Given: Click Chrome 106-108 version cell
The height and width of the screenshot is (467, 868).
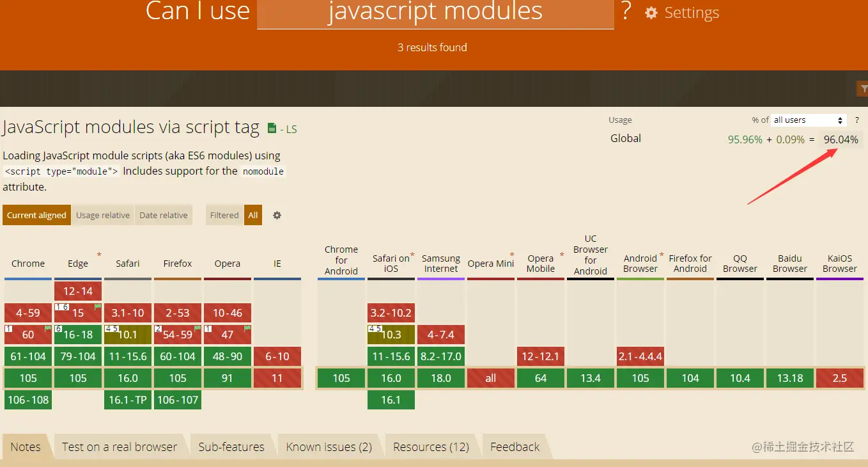Looking at the screenshot, I should (x=28, y=400).
